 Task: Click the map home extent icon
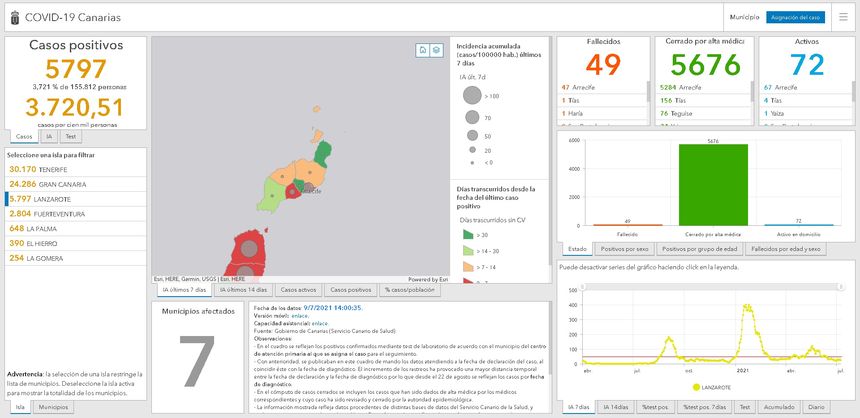click(422, 50)
